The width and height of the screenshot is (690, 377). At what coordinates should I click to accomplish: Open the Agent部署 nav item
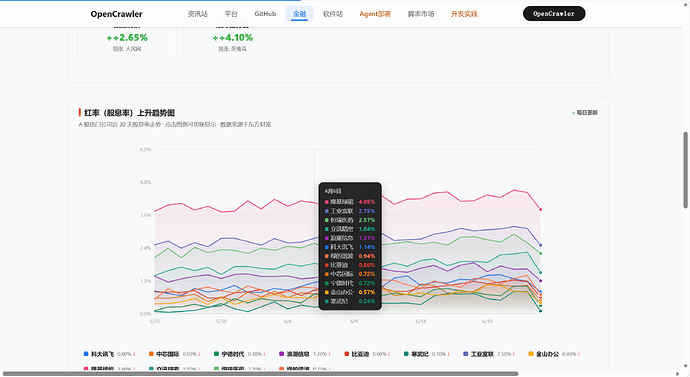tap(375, 14)
